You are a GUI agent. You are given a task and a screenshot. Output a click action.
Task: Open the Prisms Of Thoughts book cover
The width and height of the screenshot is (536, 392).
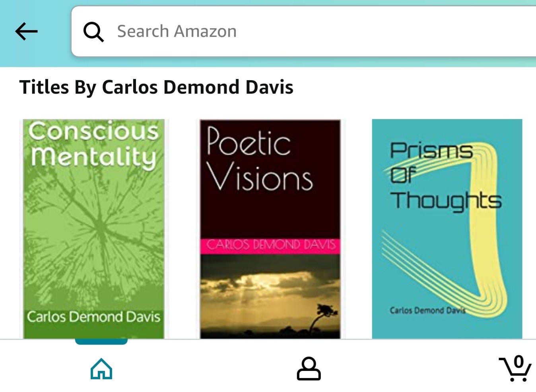coord(447,229)
